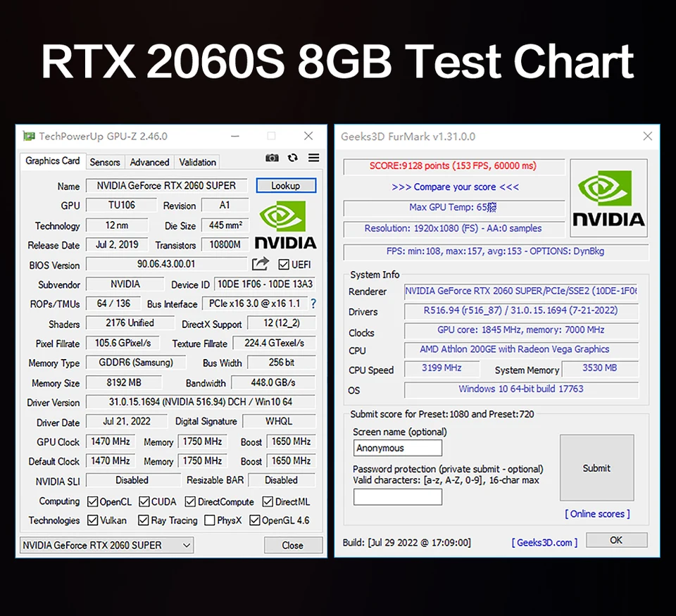Click the password protection input field
Image resolution: width=676 pixels, height=616 pixels.
point(397,496)
